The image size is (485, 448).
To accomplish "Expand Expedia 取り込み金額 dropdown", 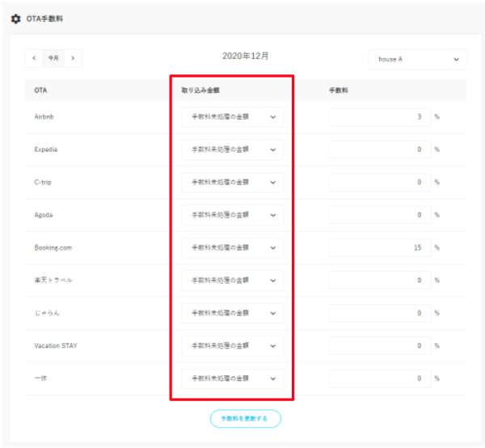I will (x=232, y=150).
